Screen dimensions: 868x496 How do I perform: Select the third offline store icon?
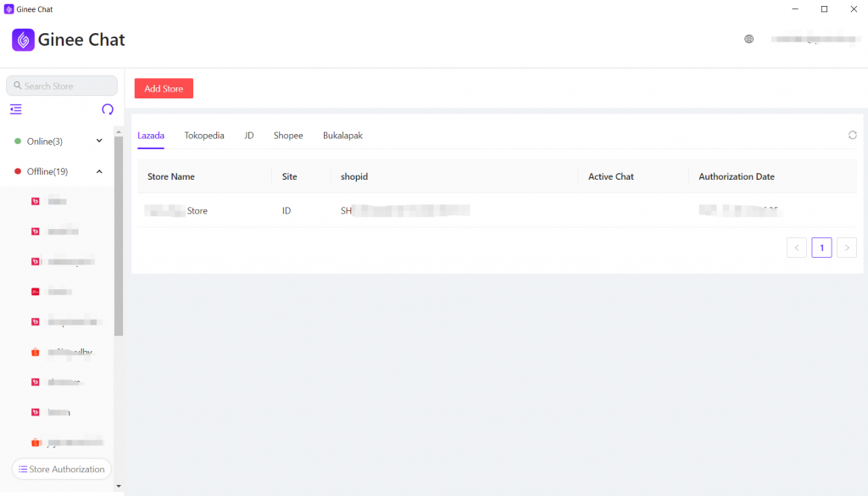click(36, 261)
